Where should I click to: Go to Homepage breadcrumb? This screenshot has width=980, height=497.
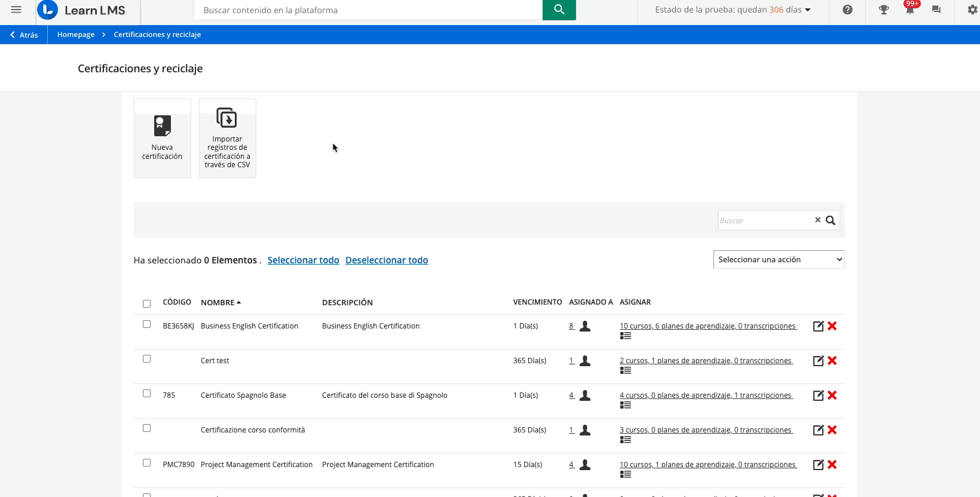point(76,35)
